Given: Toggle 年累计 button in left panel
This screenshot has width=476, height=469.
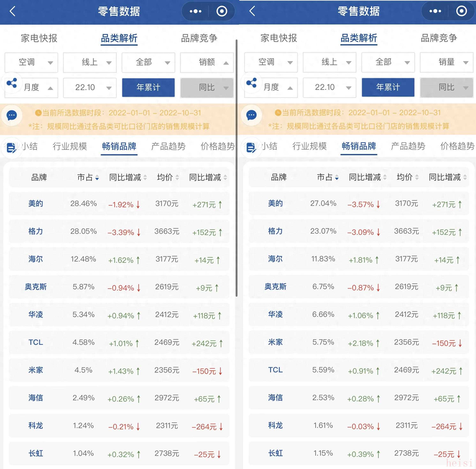Looking at the screenshot, I should pyautogui.click(x=148, y=88).
